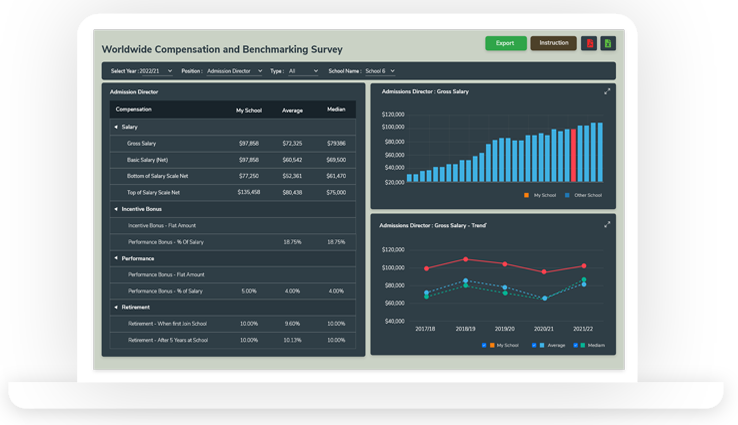This screenshot has height=425, width=738.
Task: Click the Compensation column header
Action: (x=134, y=110)
